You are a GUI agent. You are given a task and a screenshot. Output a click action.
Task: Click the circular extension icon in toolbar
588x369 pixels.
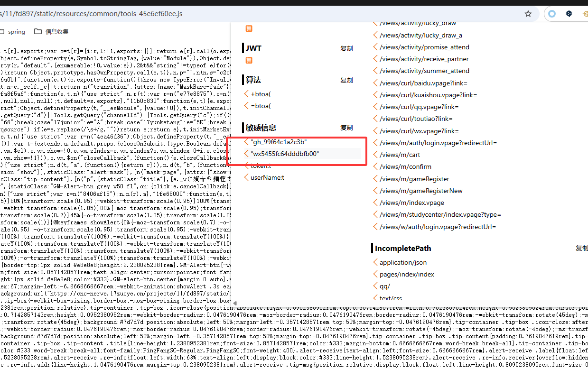(x=551, y=14)
